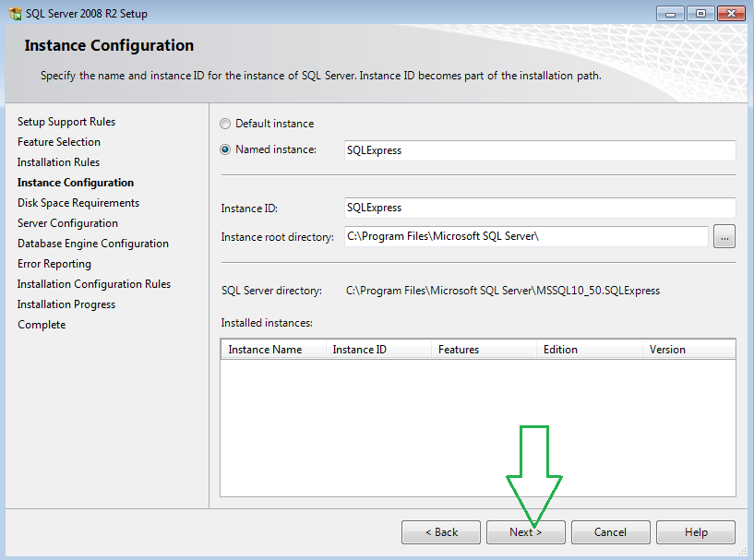Click the Version column header

click(x=689, y=350)
